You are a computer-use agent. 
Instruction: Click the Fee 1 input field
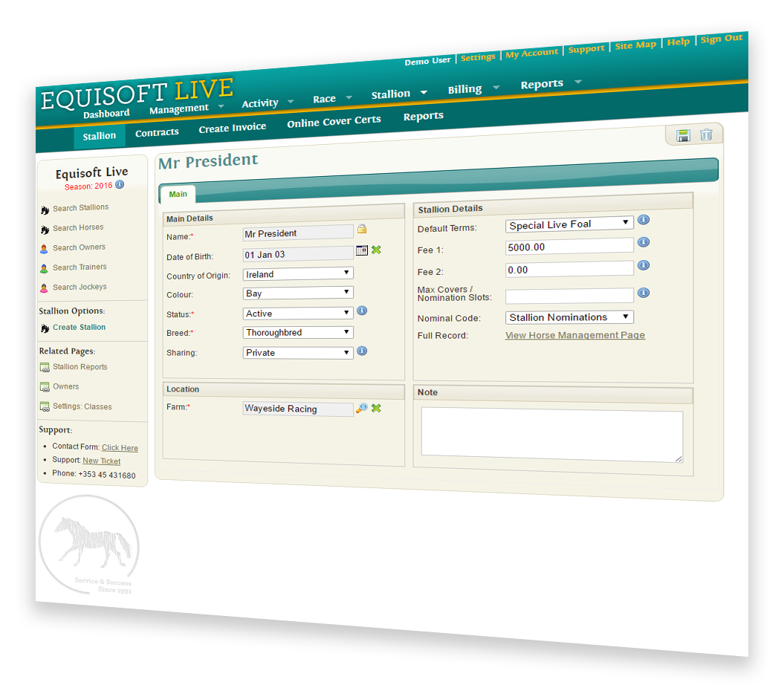569,247
